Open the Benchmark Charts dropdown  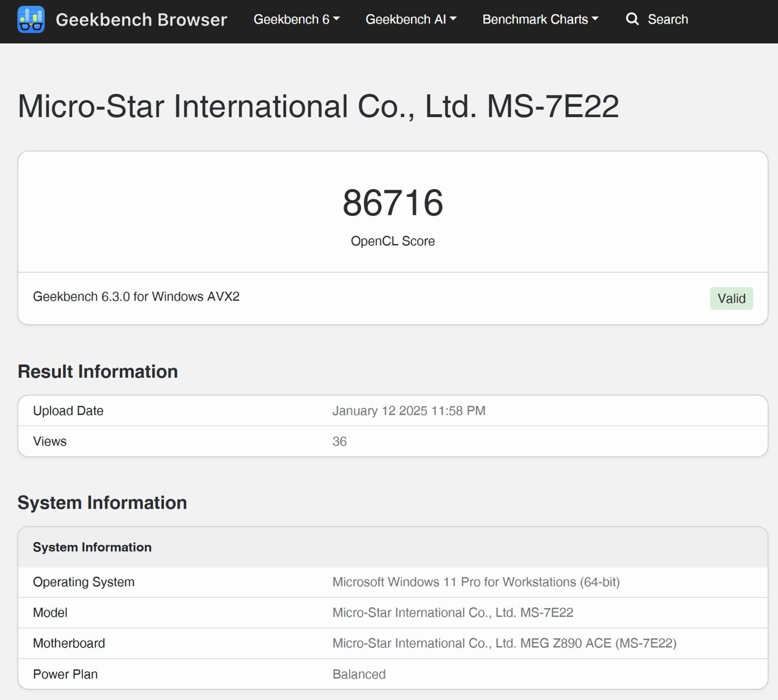pos(540,19)
